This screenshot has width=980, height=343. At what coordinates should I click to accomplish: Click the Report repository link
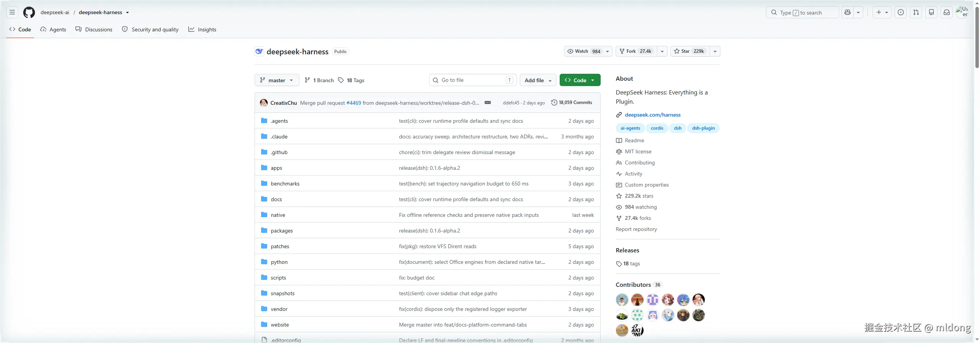coord(636,229)
